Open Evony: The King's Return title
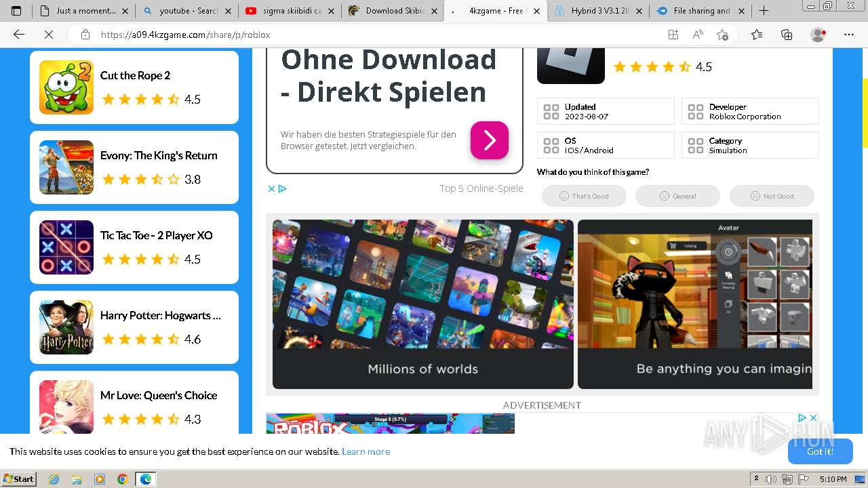The height and width of the screenshot is (488, 868). (x=159, y=155)
